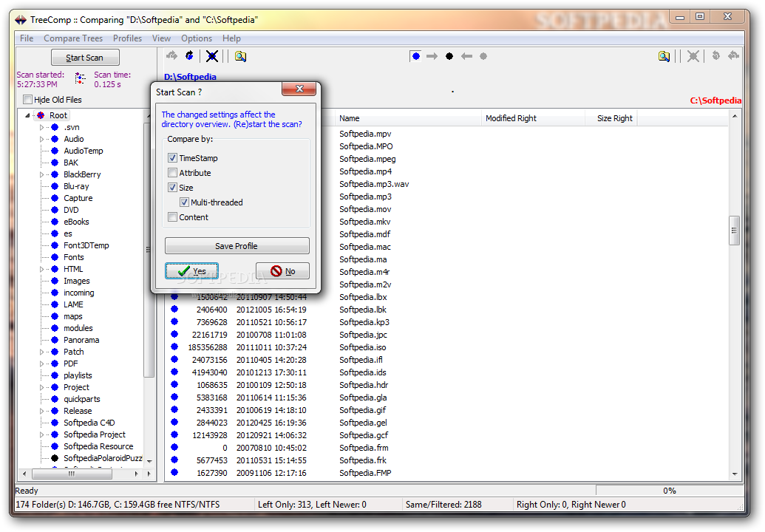Open the File menu
Screen dimensions: 765x532
click(27, 38)
